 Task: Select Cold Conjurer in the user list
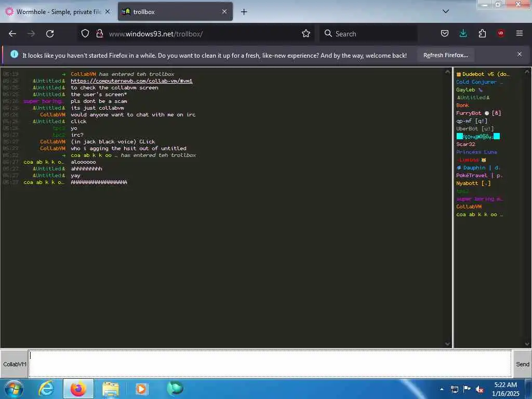pos(480,82)
